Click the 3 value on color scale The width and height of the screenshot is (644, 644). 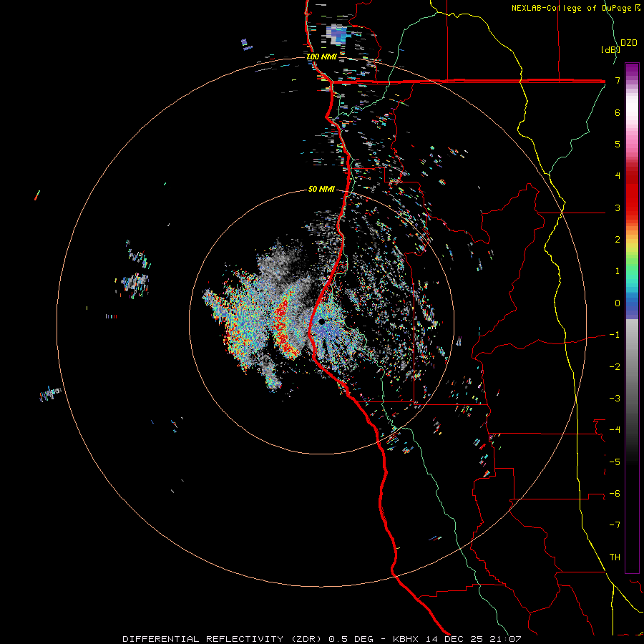tap(618, 208)
